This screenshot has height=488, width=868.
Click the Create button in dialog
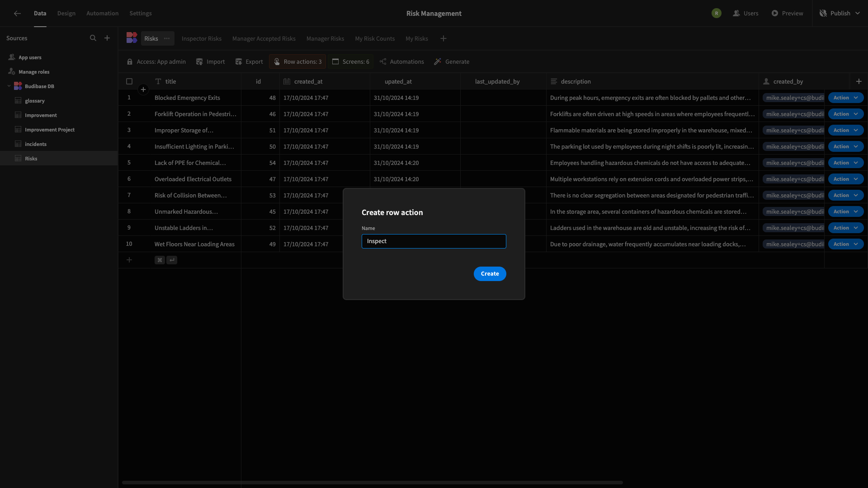click(490, 274)
